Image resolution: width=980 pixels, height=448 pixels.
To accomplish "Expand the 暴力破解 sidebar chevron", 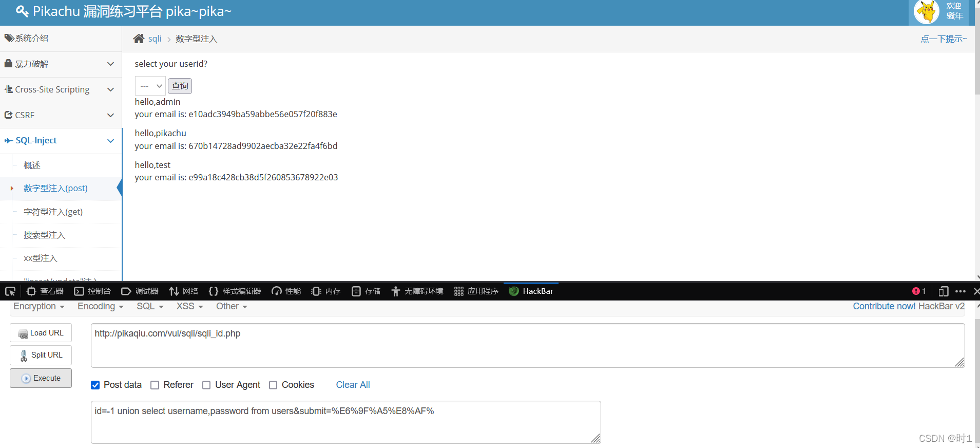I will [110, 64].
